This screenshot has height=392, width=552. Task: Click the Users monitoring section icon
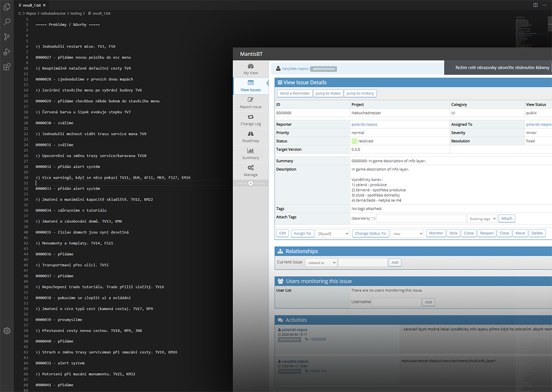point(280,281)
